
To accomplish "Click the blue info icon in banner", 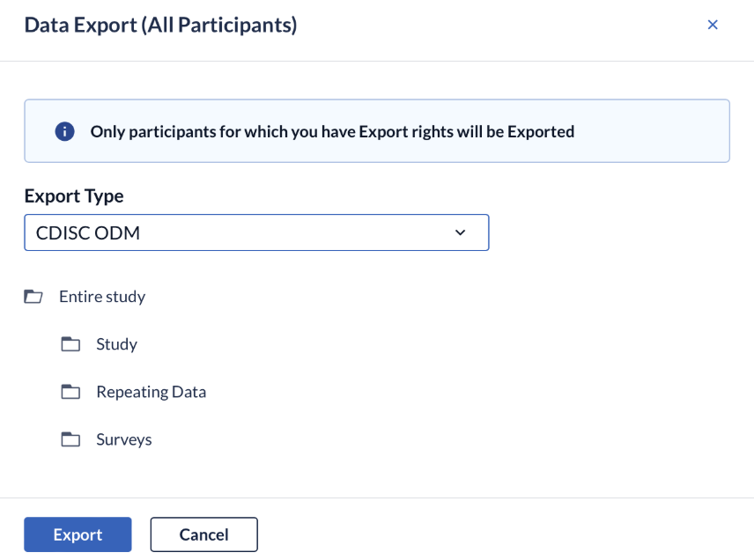I will [x=65, y=131].
